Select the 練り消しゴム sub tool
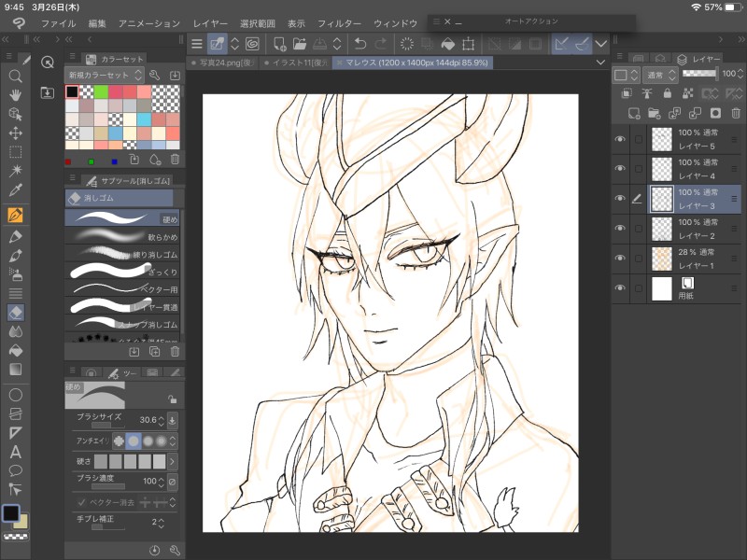The image size is (747, 560). [122, 254]
